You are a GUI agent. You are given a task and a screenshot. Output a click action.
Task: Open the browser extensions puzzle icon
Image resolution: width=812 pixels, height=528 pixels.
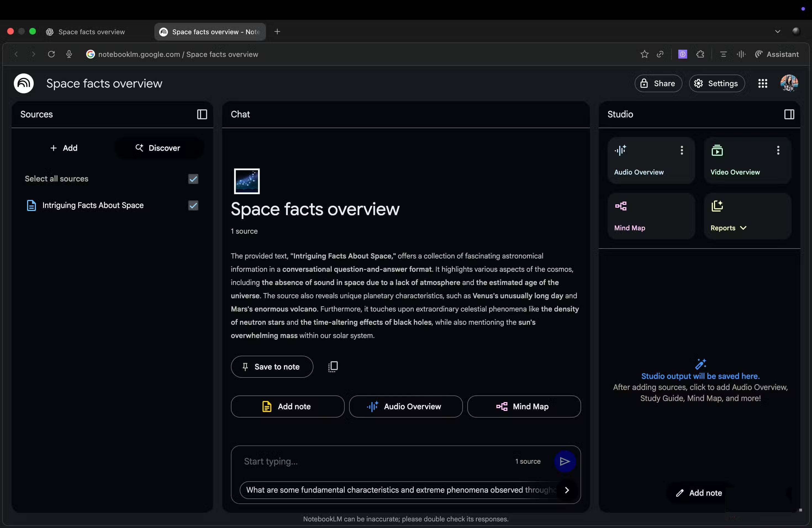[x=700, y=54]
